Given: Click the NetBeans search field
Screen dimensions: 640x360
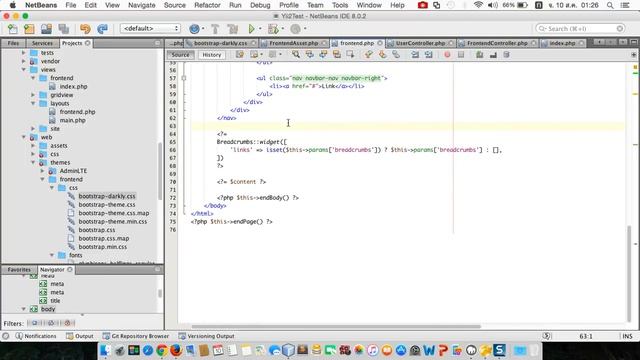Looking at the screenshot, I should (580, 29).
